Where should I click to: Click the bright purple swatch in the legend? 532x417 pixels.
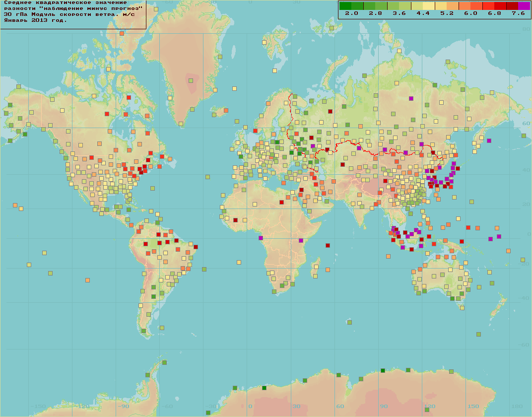click(x=524, y=6)
